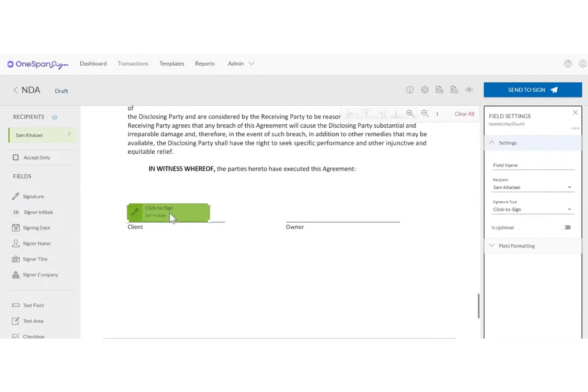Add a Signing Date field

[37, 228]
